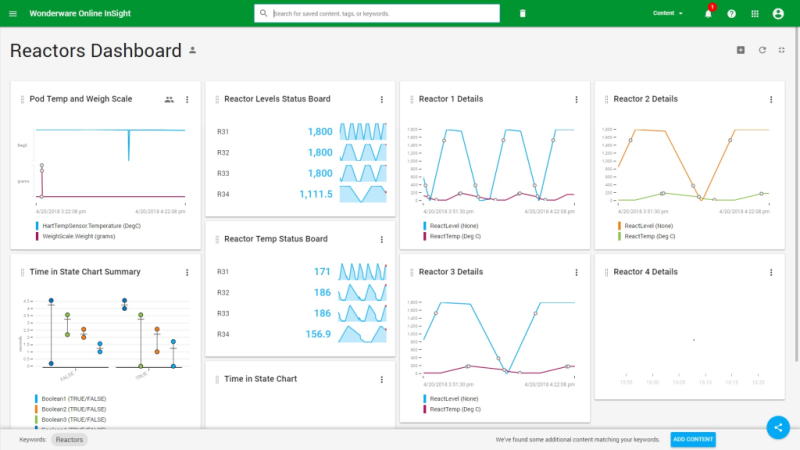Open the hamburger navigation menu

tap(13, 14)
